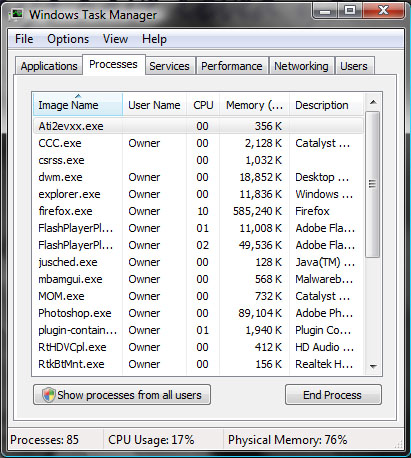Click Show processes from all users

coord(122,395)
